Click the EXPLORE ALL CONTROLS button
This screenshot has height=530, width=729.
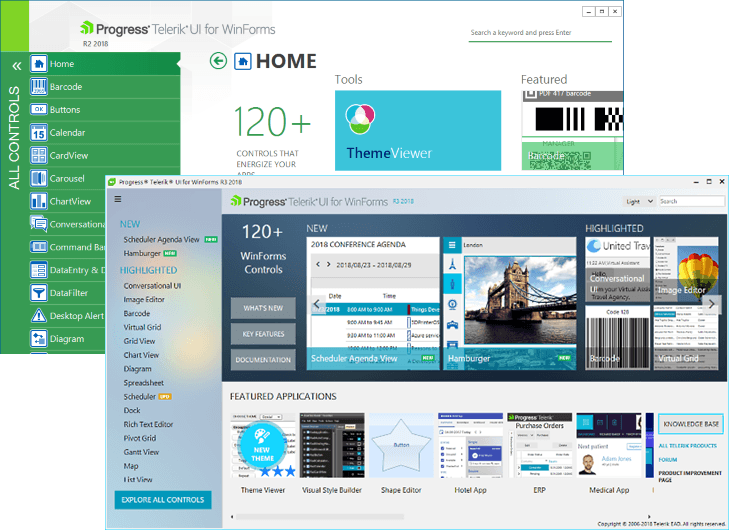[163, 500]
